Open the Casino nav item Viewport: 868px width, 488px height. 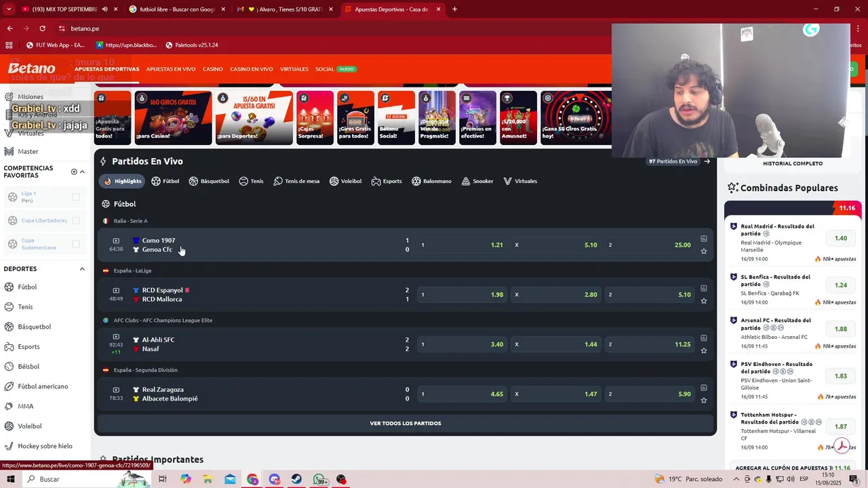[213, 69]
